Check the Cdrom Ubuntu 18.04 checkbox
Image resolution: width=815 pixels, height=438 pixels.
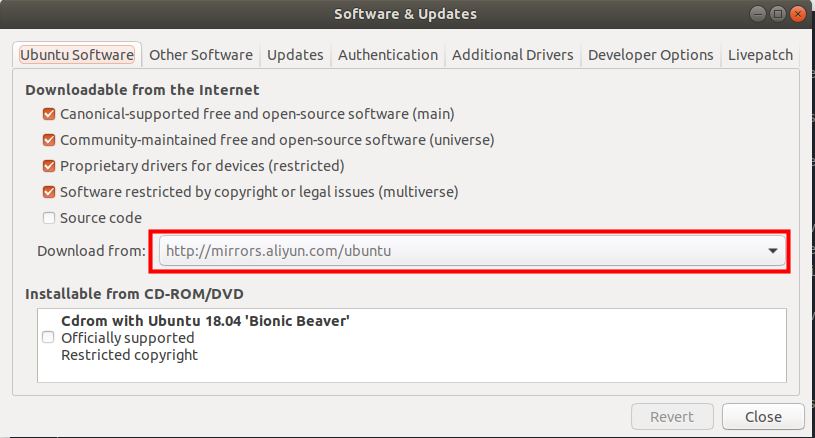click(48, 338)
